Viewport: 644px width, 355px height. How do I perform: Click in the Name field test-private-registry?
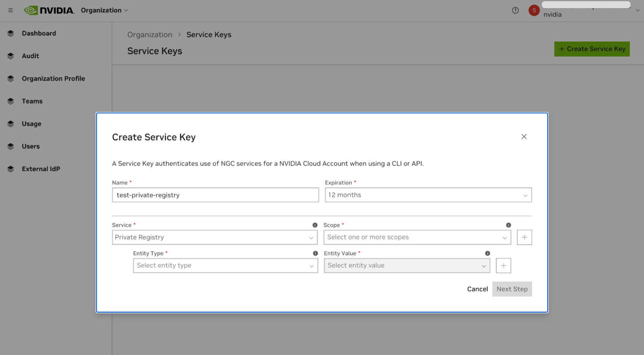[x=215, y=195]
